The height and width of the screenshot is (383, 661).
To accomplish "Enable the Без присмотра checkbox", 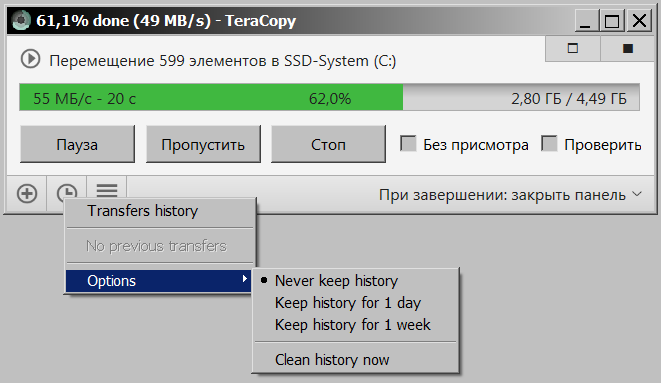I will pos(408,143).
